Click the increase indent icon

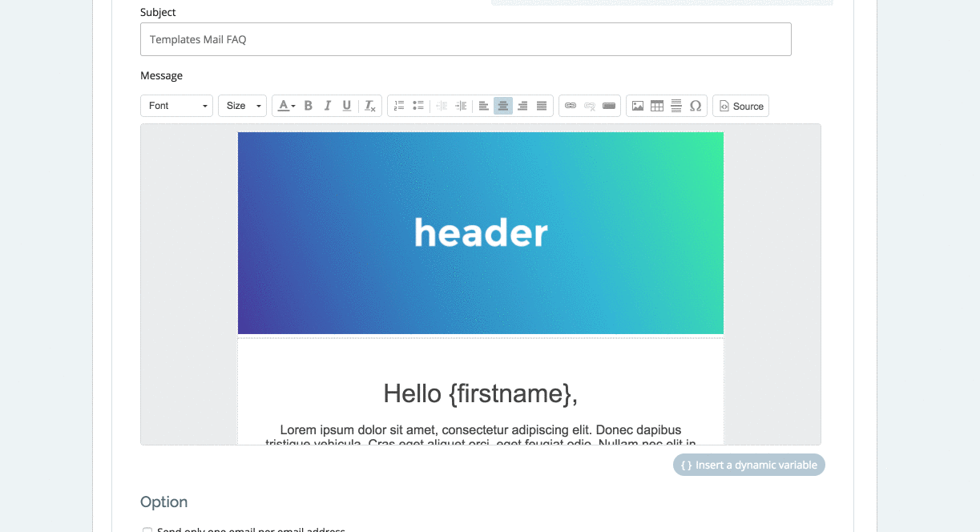coord(461,106)
